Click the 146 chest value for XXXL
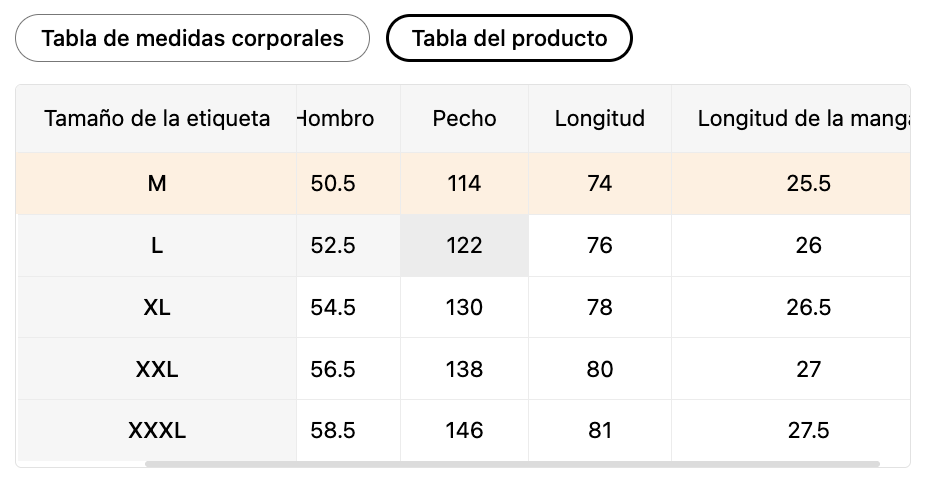The image size is (948, 486). click(464, 430)
